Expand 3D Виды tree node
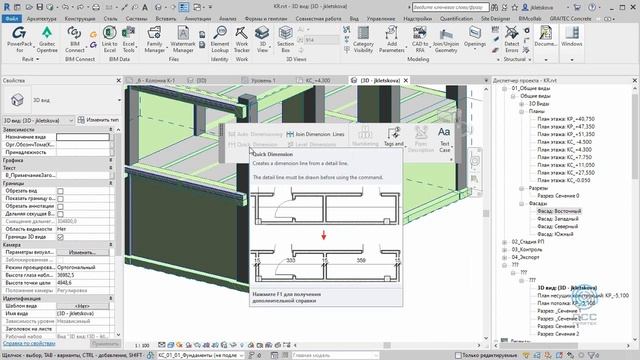 pyautogui.click(x=521, y=104)
